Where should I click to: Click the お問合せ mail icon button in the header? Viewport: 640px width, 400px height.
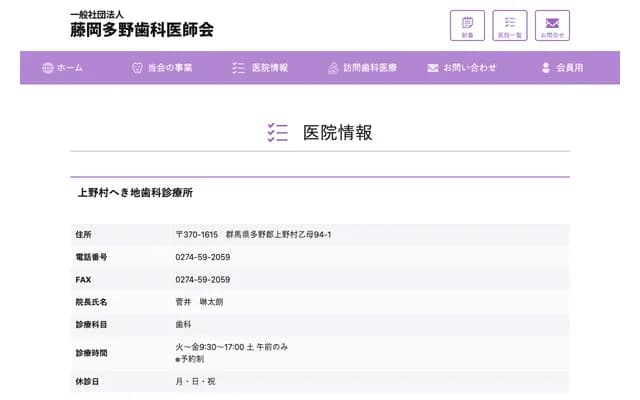(x=552, y=25)
